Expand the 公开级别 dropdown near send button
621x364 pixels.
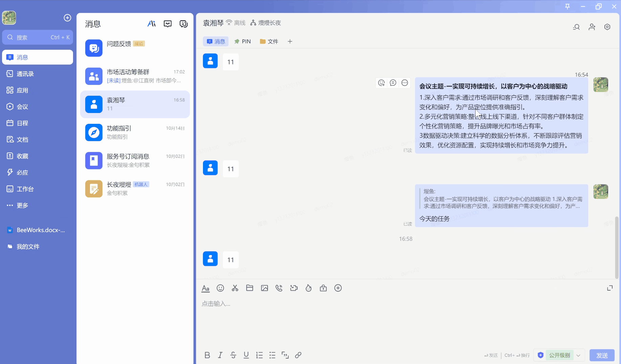(579, 355)
